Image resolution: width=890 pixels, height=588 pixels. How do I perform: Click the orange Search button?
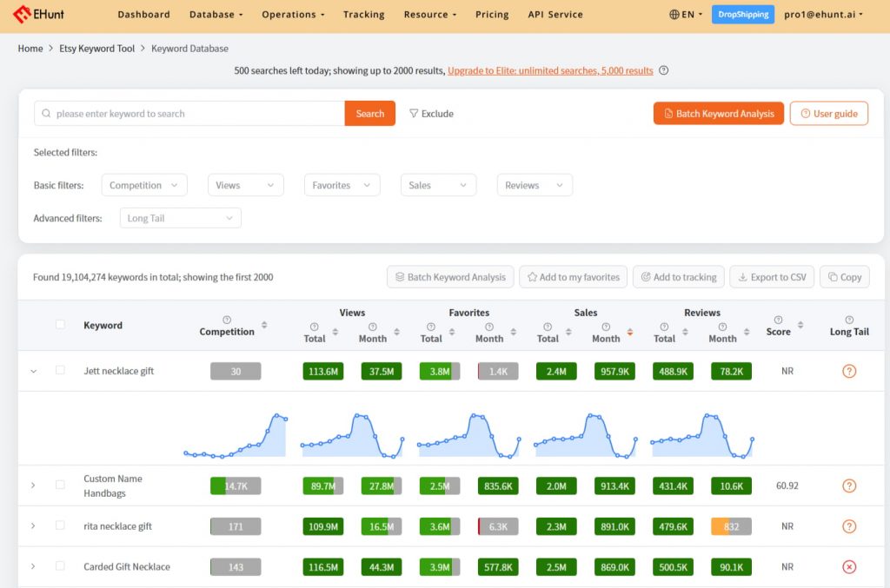pos(370,114)
